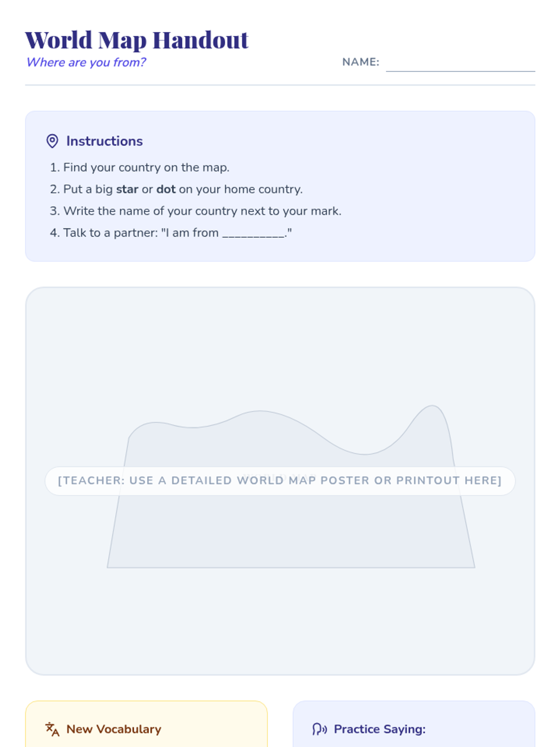Click the Instructions heading text
The image size is (560, 747).
104,141
